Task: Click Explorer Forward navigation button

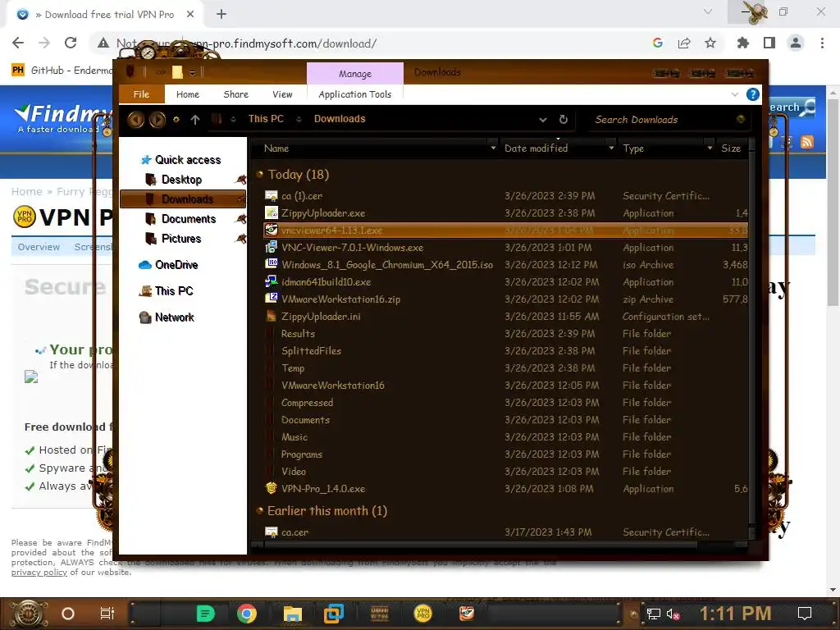Action: [x=157, y=120]
